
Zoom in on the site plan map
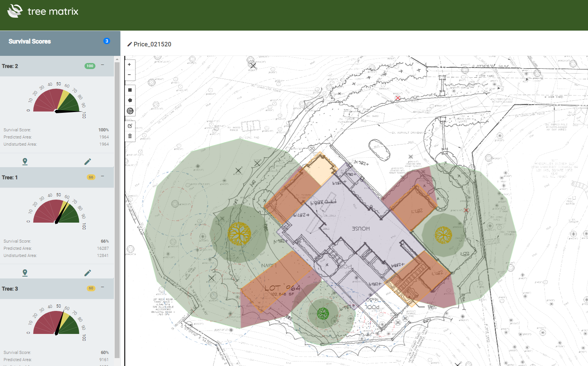pos(129,65)
